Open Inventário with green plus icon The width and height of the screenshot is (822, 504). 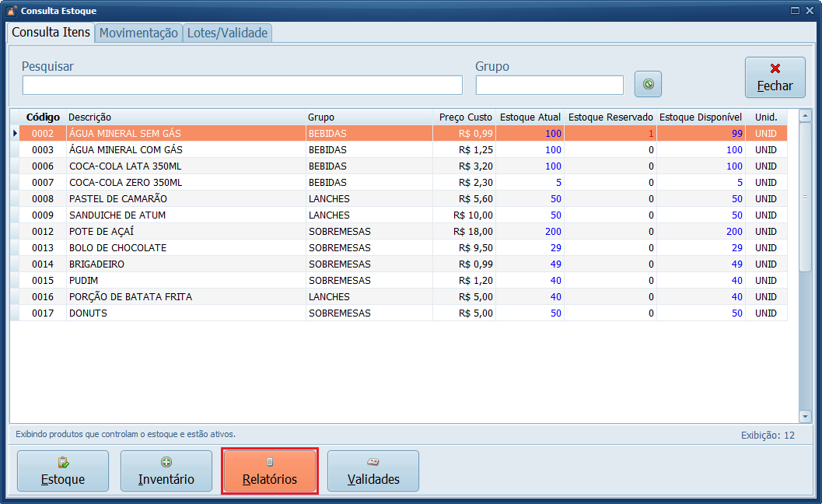click(x=166, y=471)
